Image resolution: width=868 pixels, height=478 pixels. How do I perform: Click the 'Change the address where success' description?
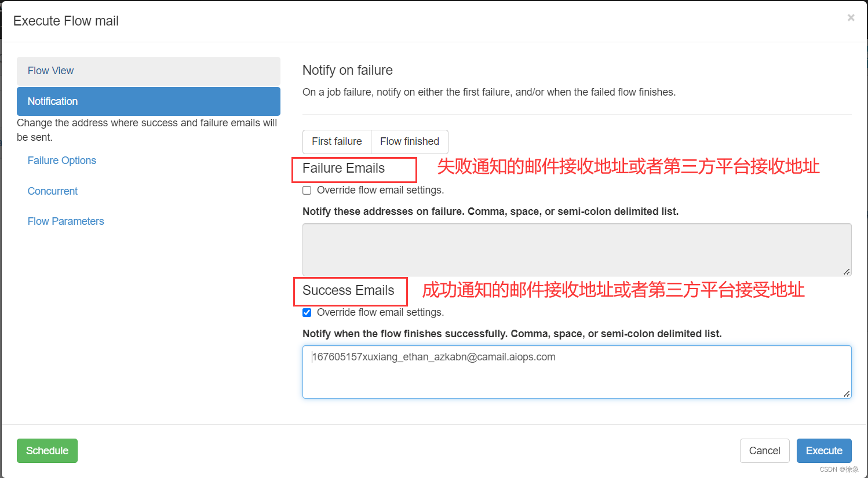click(147, 130)
